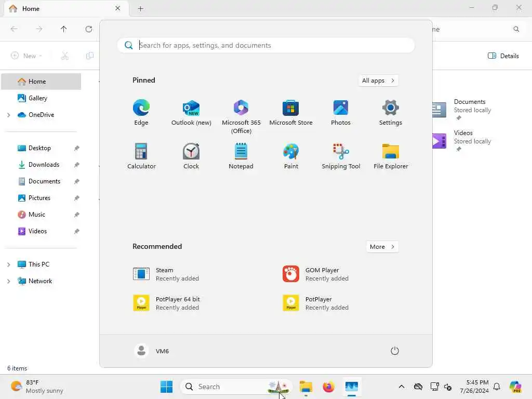Close the Home tab in Explorer

pos(117,8)
